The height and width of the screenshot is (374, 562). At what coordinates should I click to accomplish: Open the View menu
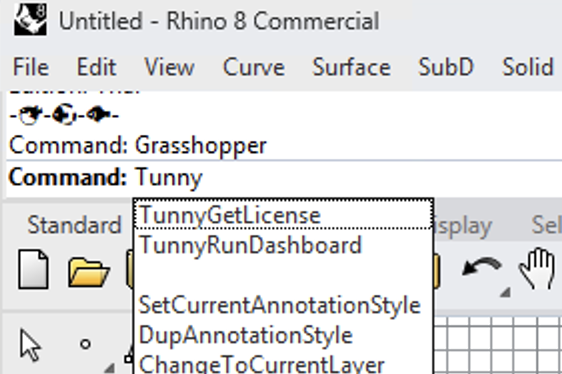[169, 67]
